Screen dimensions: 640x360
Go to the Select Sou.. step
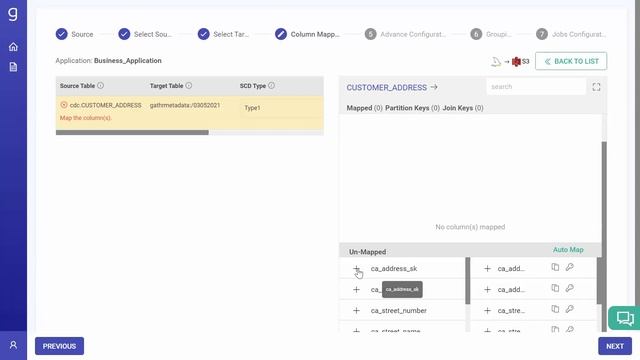pyautogui.click(x=145, y=34)
